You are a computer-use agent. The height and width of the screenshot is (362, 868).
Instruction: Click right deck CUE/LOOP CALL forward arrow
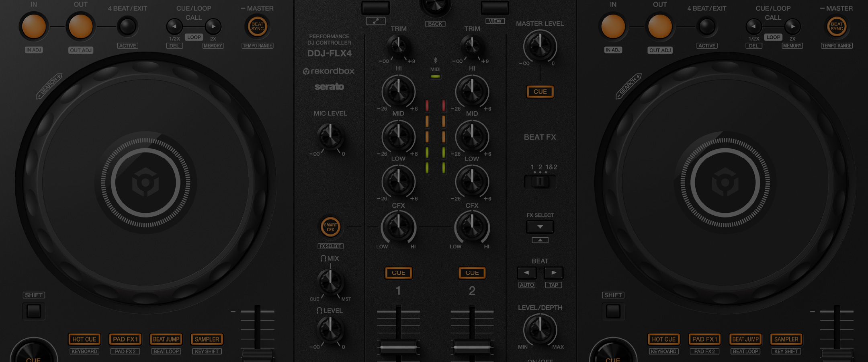point(792,27)
